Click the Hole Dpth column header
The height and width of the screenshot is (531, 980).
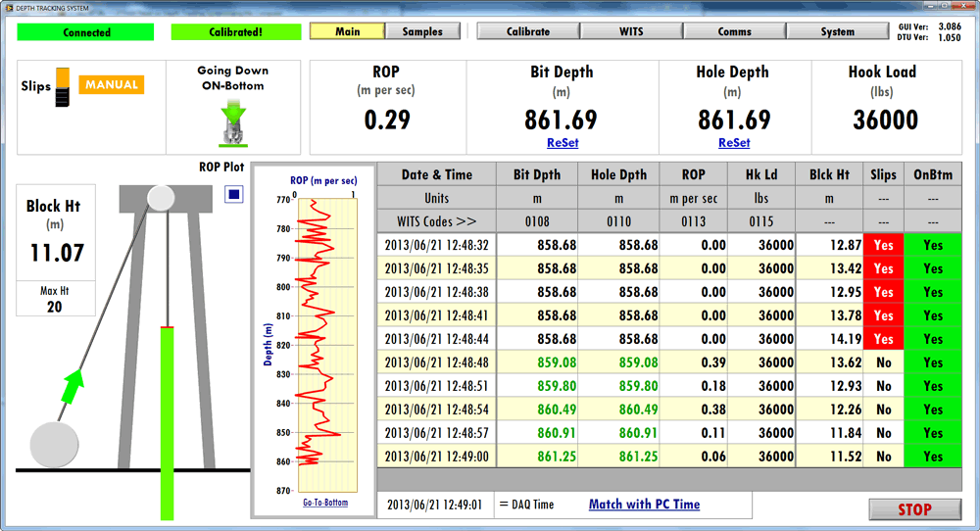(x=618, y=174)
